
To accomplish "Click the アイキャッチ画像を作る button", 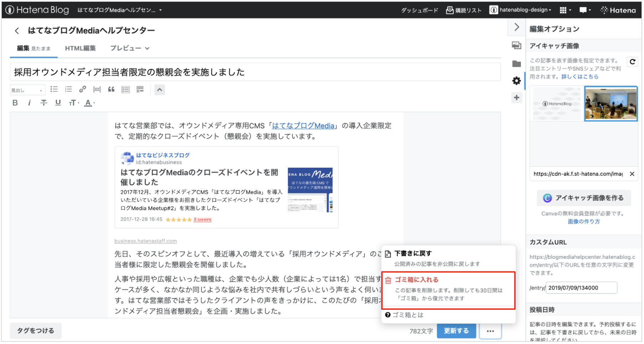I will [x=584, y=198].
